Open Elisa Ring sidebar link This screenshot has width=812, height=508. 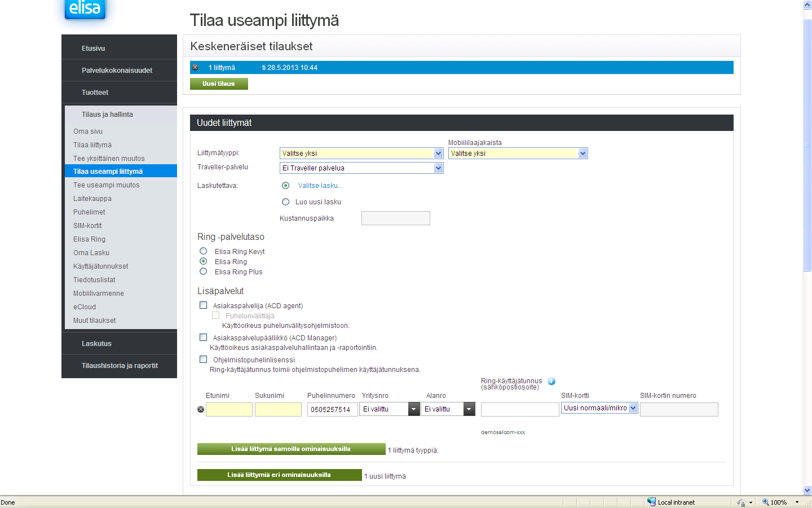coord(89,239)
